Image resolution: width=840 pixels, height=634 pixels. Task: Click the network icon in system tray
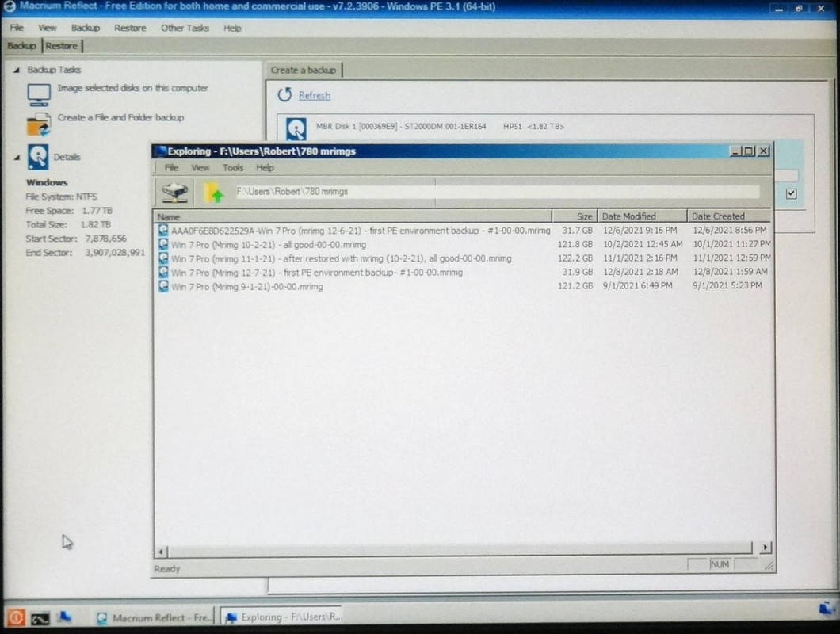click(x=827, y=609)
